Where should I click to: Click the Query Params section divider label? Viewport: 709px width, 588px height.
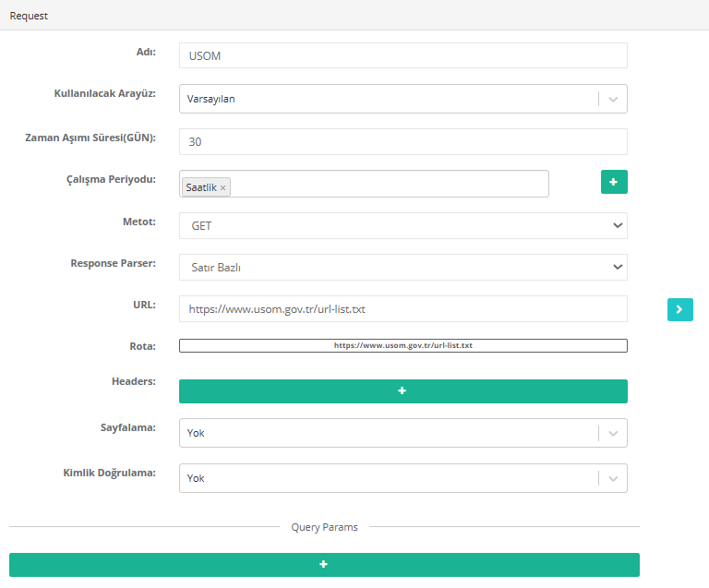[x=324, y=527]
